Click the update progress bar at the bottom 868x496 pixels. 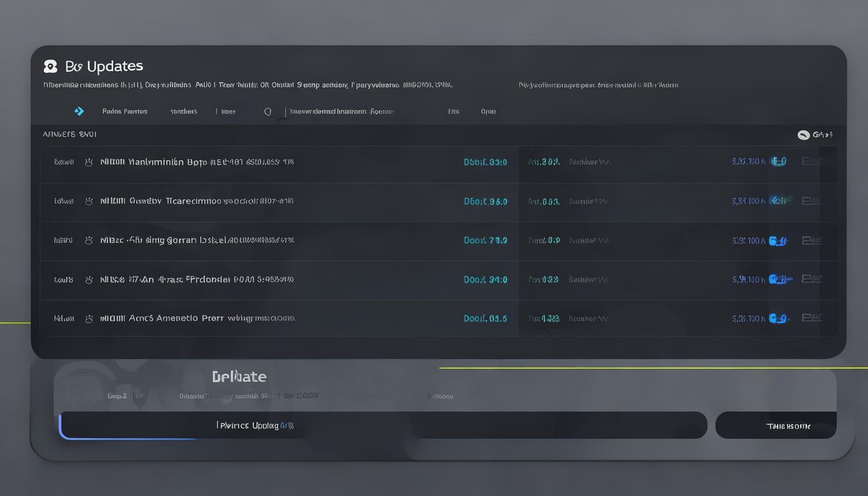click(383, 426)
